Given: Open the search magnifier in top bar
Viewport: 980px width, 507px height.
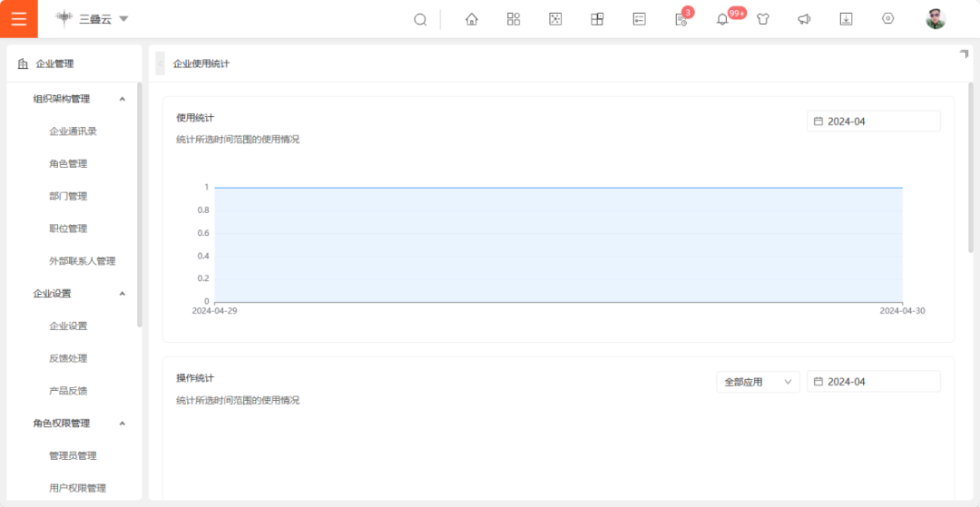Looking at the screenshot, I should coord(420,19).
